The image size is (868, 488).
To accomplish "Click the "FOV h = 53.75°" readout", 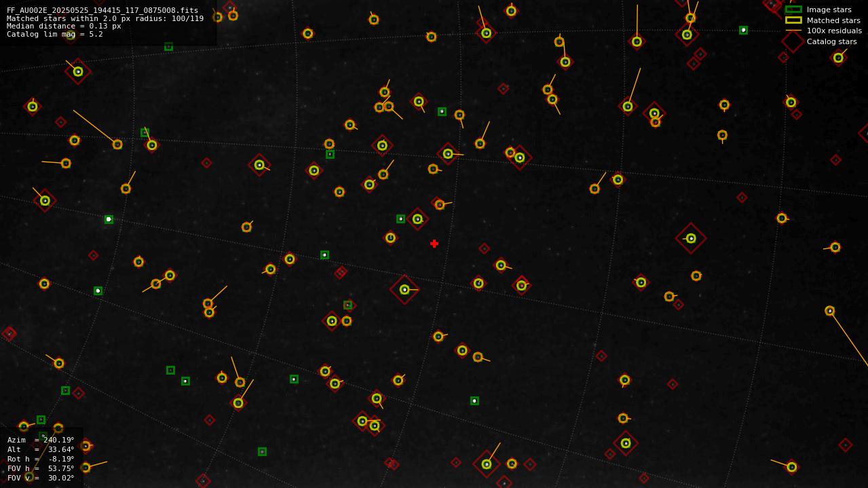I will (x=41, y=468).
